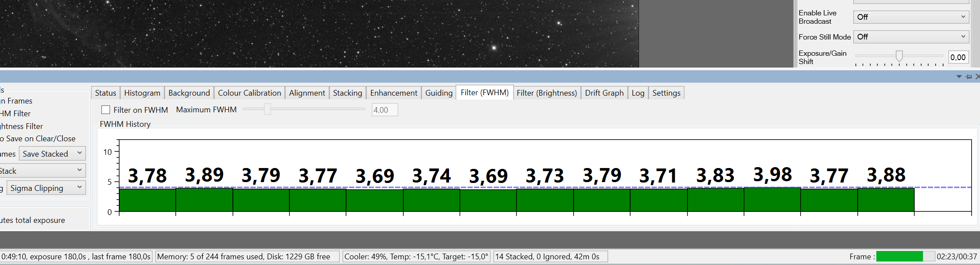Screen dimensions: 980x265
Task: Open the Enable Live Broadcast dropdown
Action: (x=911, y=17)
